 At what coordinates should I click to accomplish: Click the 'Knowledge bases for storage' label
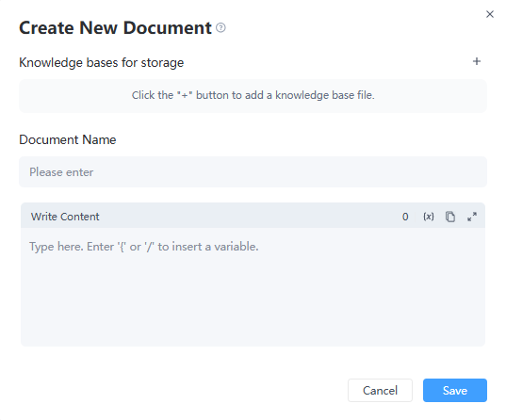[102, 62]
